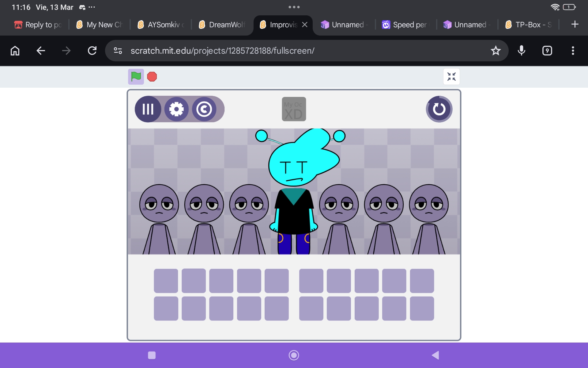The width and height of the screenshot is (588, 368).
Task: Switch to the DreamWolf browser tab
Action: pos(222,25)
